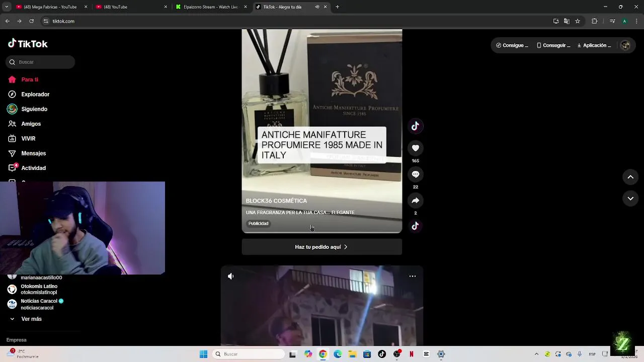
Task: Click the Empresa footer heading
Action: click(x=17, y=340)
